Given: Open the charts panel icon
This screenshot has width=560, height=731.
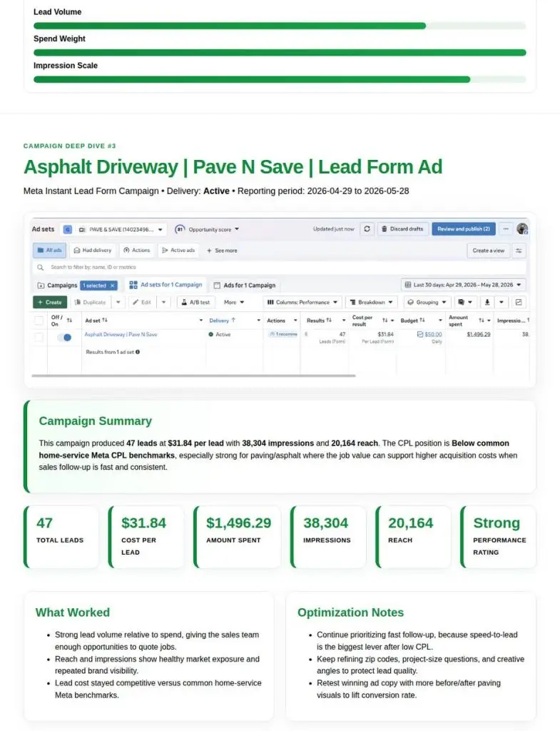Looking at the screenshot, I should click(x=519, y=302).
